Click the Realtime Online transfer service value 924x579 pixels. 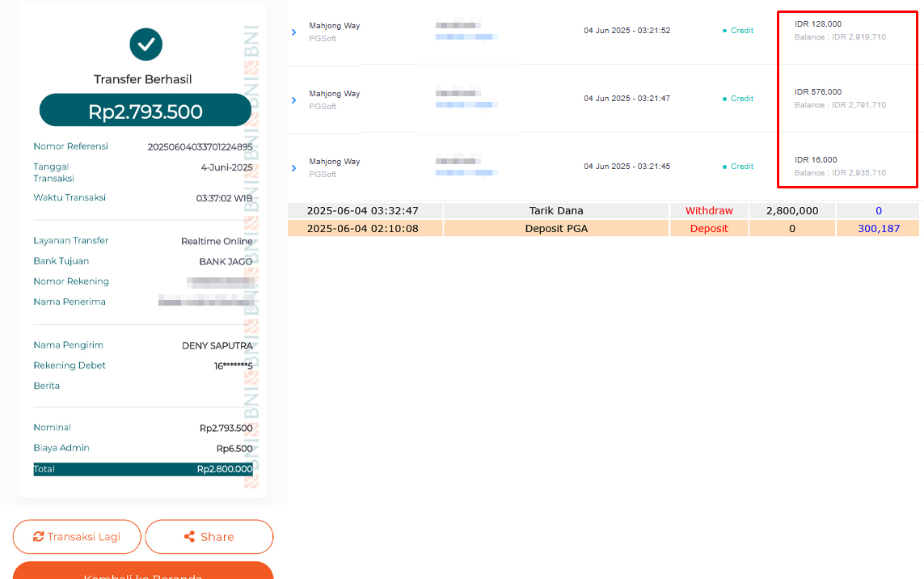[217, 241]
